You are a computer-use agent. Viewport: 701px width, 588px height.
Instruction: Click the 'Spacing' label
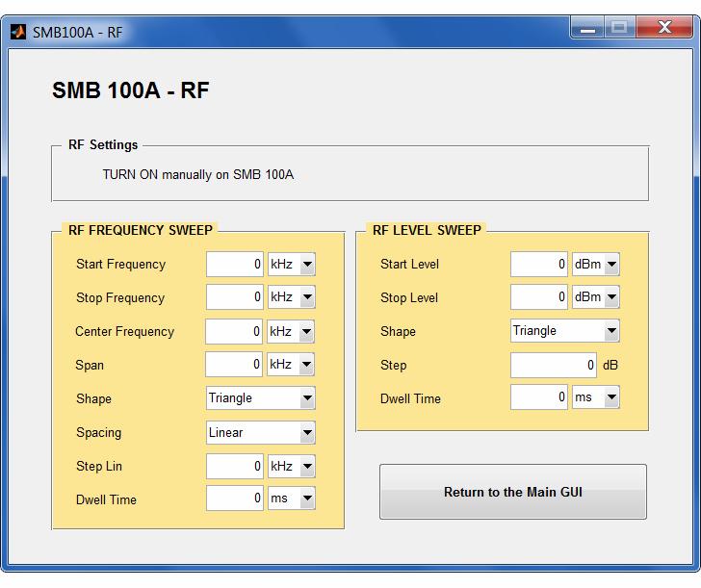pos(99,432)
